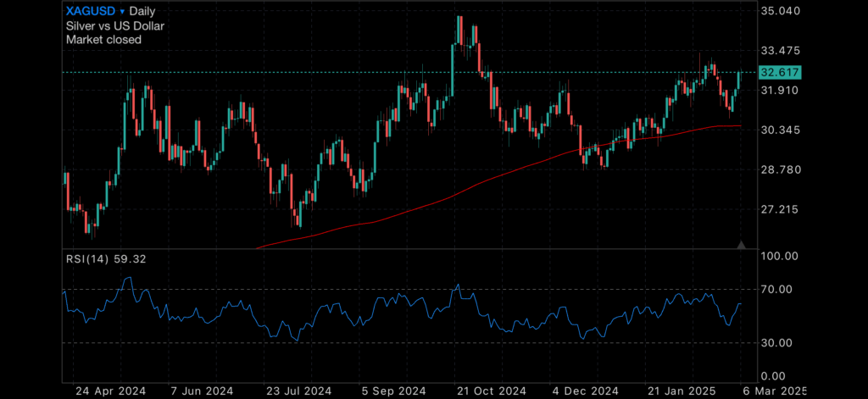The width and height of the screenshot is (868, 399).
Task: Click the RSI 30.00 level label
Action: [778, 343]
